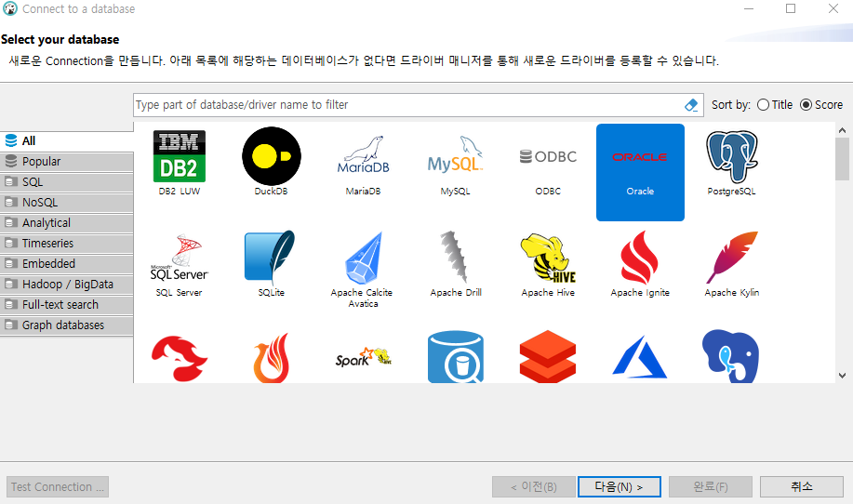This screenshot has height=504, width=853.
Task: Select the Microsoft SQL Server icon
Action: coord(179,258)
